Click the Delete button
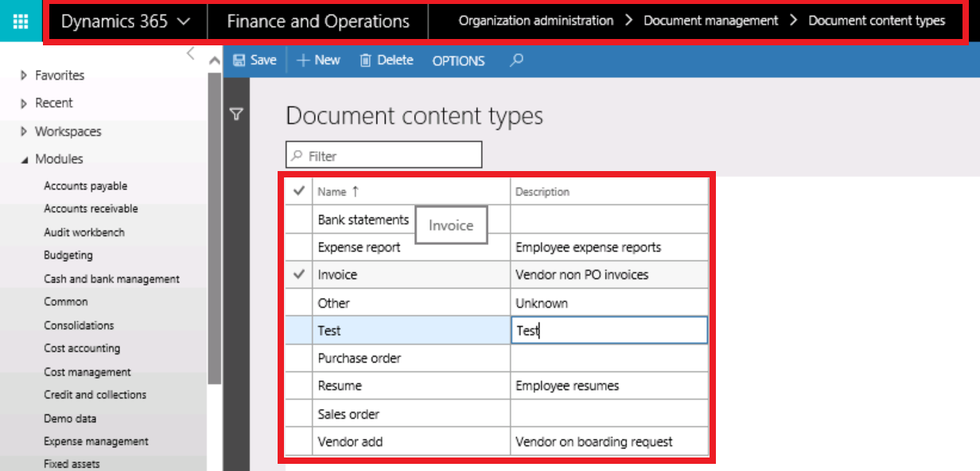 [387, 60]
